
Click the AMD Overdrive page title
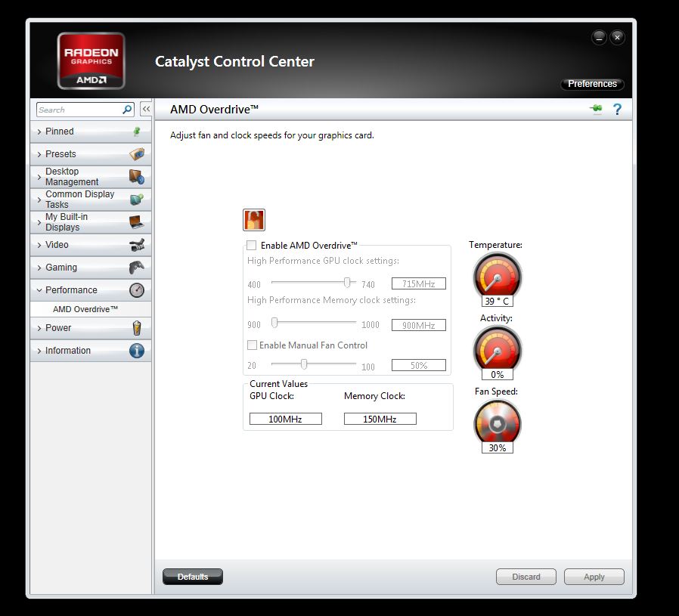coord(214,109)
